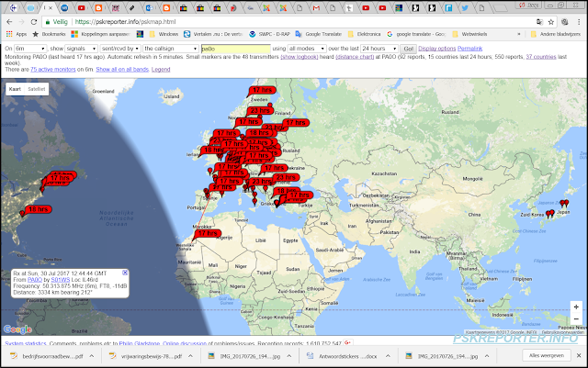Switch to the Gmail tab
Image resolution: width=588 pixels, height=368 pixels.
pos(316,8)
